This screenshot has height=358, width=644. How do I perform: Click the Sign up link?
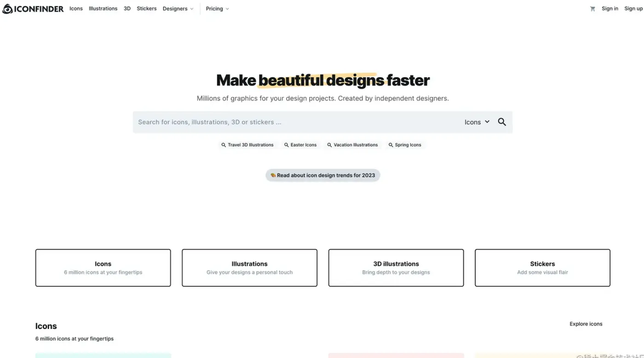click(633, 9)
